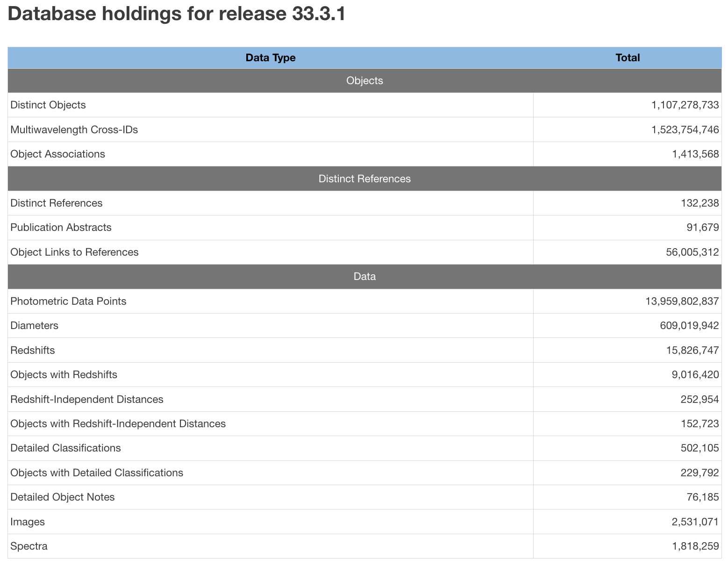Image resolution: width=728 pixels, height=566 pixels.
Task: Click the 'Objects with Redshifts' label
Action: (64, 375)
